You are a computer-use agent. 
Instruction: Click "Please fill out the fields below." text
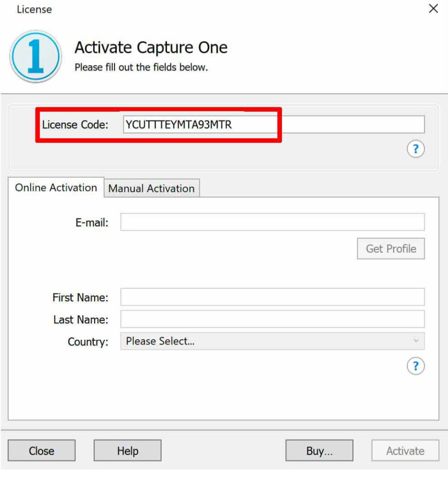[x=141, y=67]
